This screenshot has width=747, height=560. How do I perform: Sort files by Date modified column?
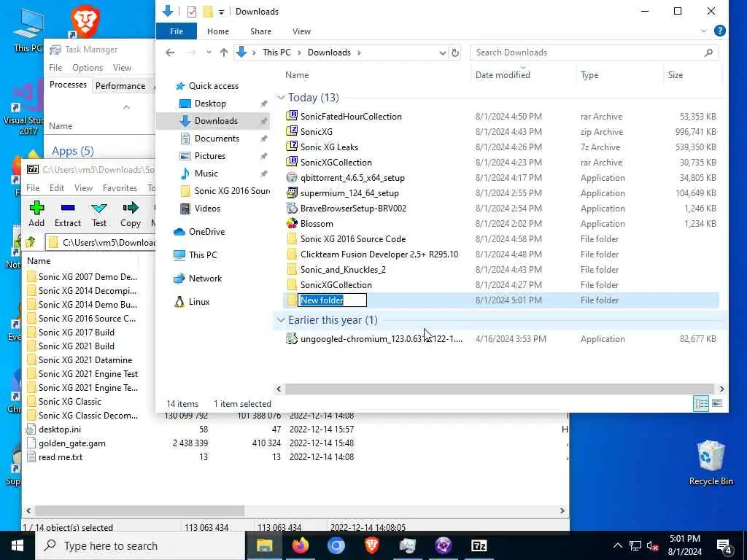(503, 75)
